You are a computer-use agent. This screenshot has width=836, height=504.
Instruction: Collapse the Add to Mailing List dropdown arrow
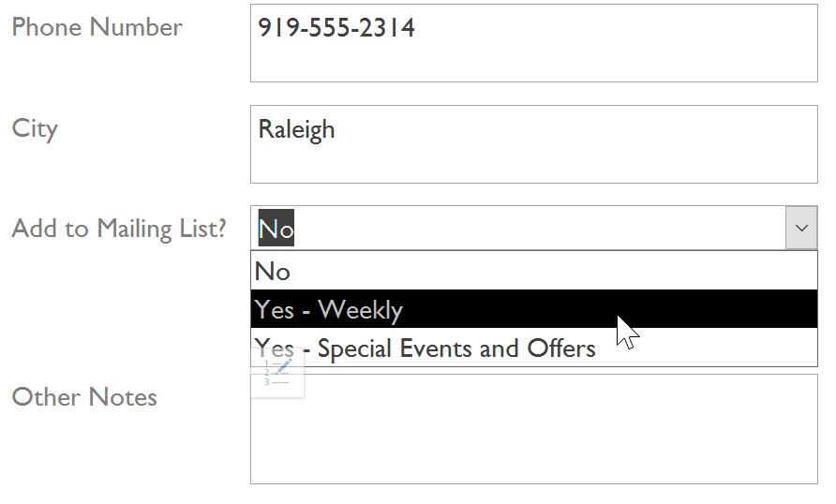pyautogui.click(x=801, y=228)
